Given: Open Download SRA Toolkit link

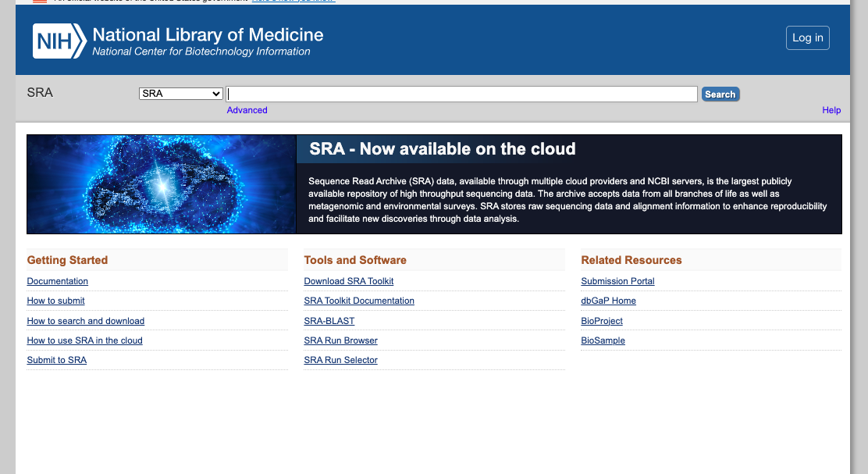Looking at the screenshot, I should (x=349, y=281).
